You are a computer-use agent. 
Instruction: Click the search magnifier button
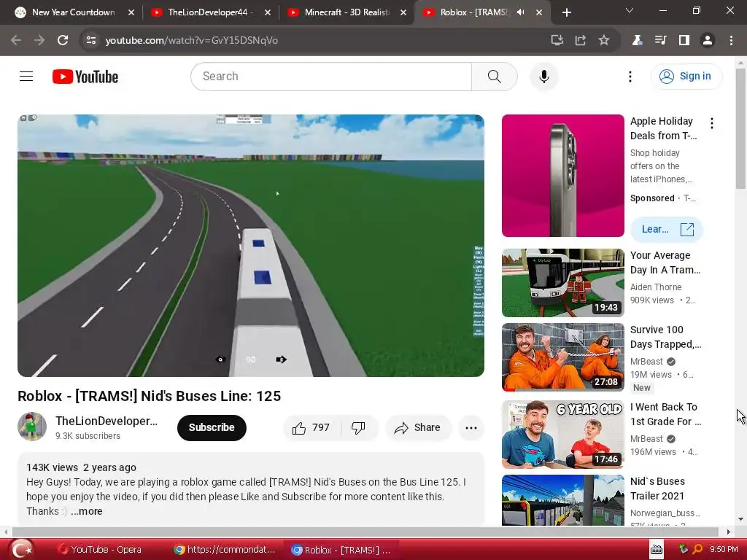click(494, 76)
